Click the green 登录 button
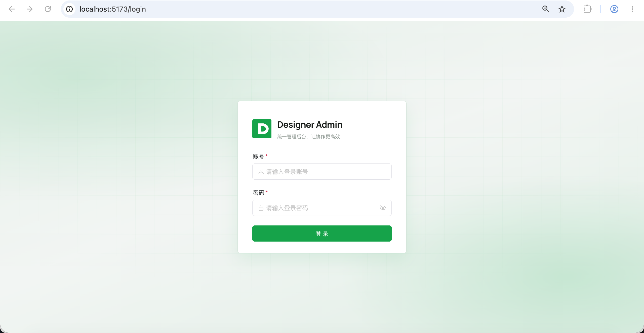The width and height of the screenshot is (644, 333). 322,234
